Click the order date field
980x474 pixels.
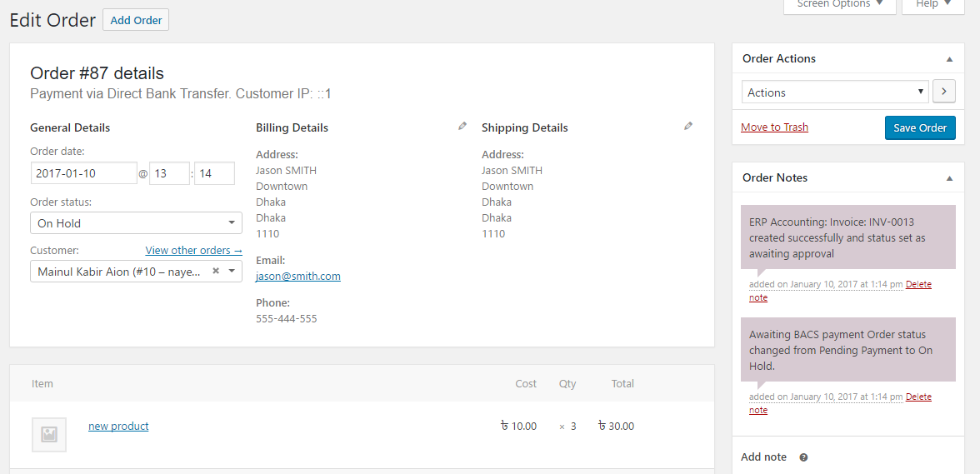pos(83,173)
